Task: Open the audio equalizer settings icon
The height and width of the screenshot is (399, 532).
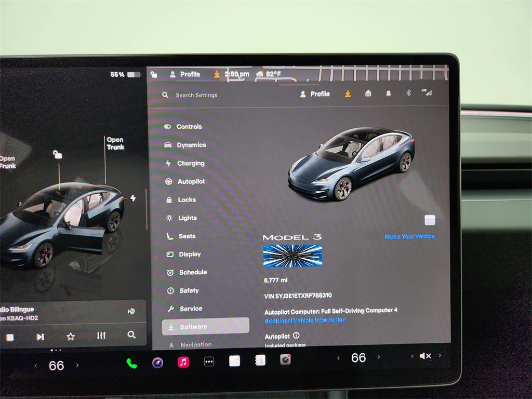Action: pos(101,336)
